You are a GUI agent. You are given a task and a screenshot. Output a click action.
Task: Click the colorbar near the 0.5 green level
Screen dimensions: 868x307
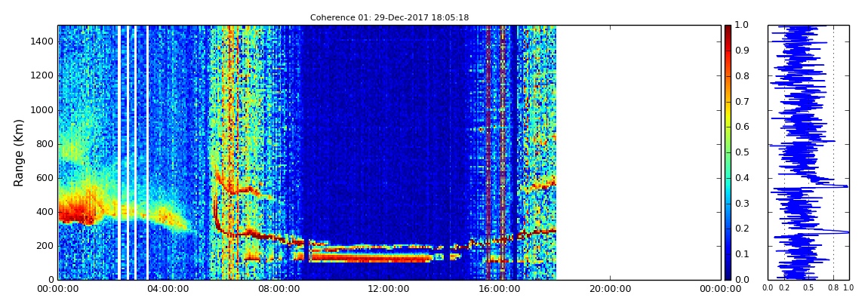(728, 152)
